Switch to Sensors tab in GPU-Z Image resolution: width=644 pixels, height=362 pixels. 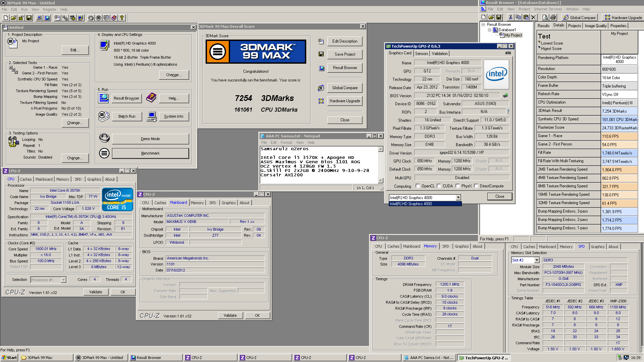421,54
